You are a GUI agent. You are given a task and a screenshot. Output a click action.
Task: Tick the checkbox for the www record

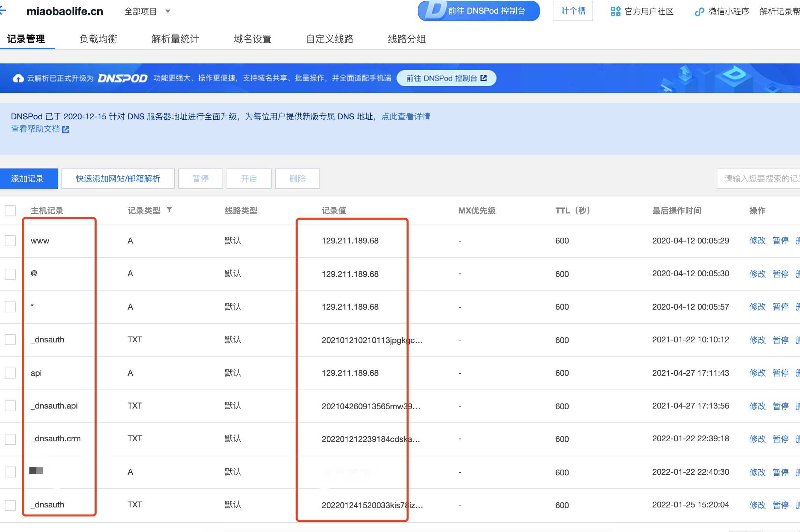tap(10, 241)
